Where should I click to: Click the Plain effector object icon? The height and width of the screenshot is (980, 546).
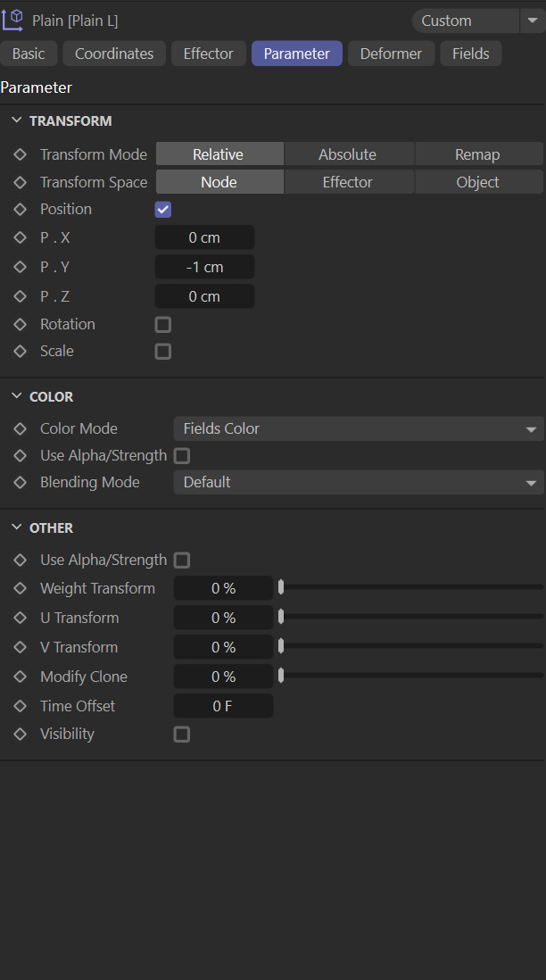click(13, 19)
